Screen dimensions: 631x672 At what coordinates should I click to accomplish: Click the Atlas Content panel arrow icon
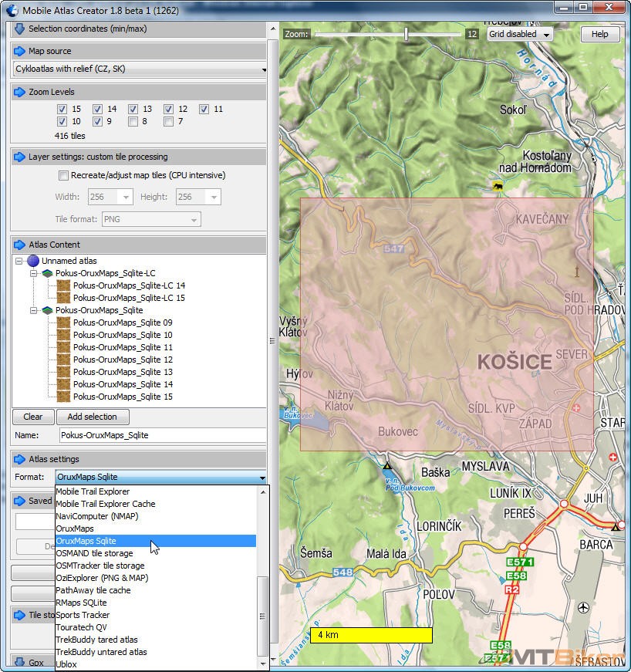(x=20, y=245)
